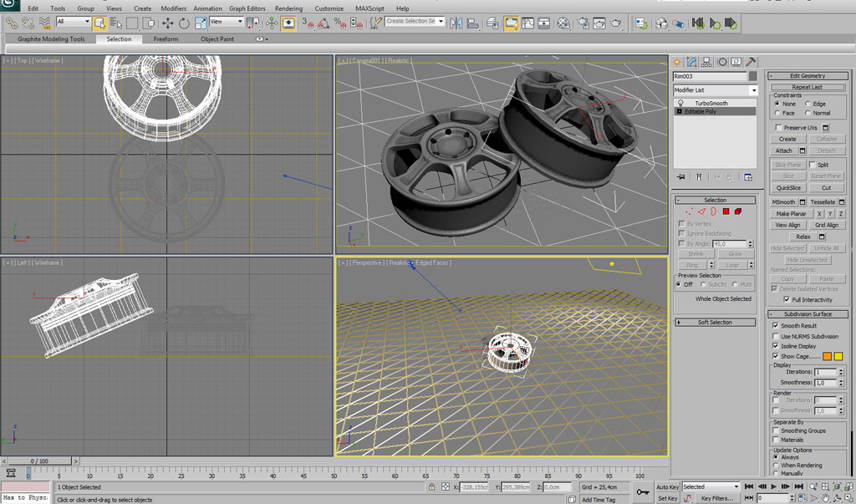Open Select by Name tool
The image size is (856, 504).
pos(115,23)
